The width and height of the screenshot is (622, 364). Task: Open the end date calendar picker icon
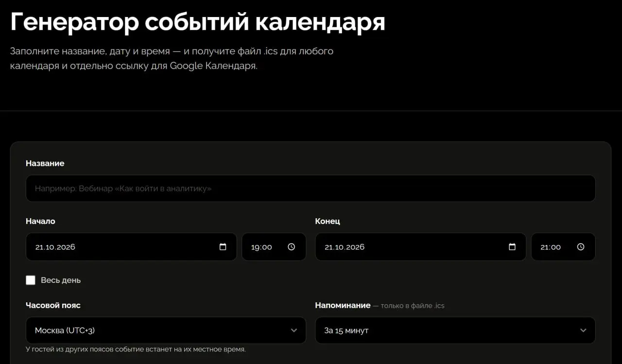pos(512,247)
